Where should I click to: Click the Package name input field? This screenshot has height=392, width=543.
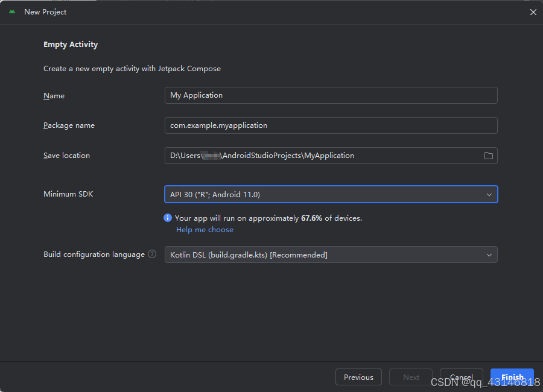point(331,125)
